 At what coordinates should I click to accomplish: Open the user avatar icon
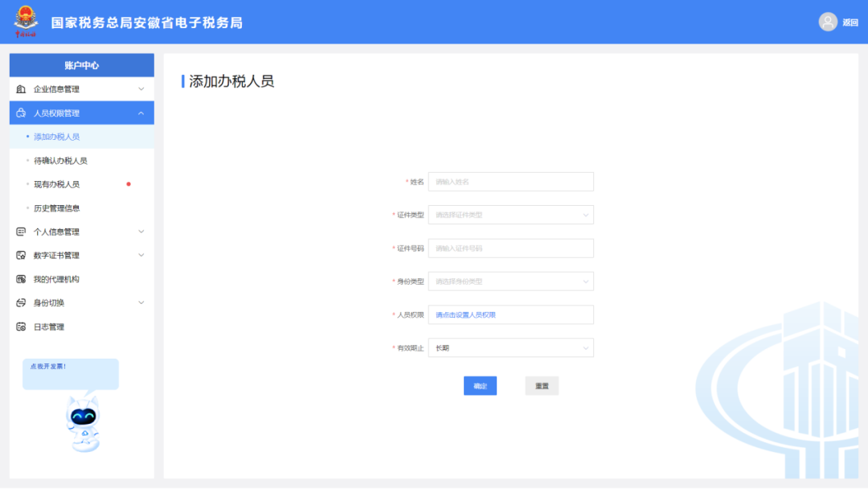click(828, 23)
